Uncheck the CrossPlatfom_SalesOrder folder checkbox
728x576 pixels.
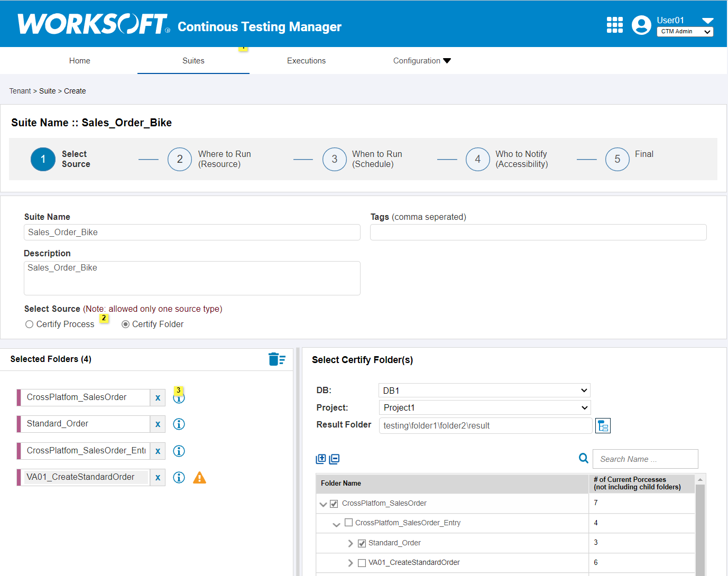point(334,503)
